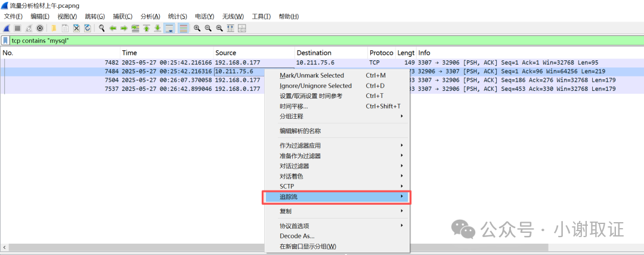Screen dimensions: 644x255
Task: Open the Find Packet magnifier
Action: coord(101,29)
